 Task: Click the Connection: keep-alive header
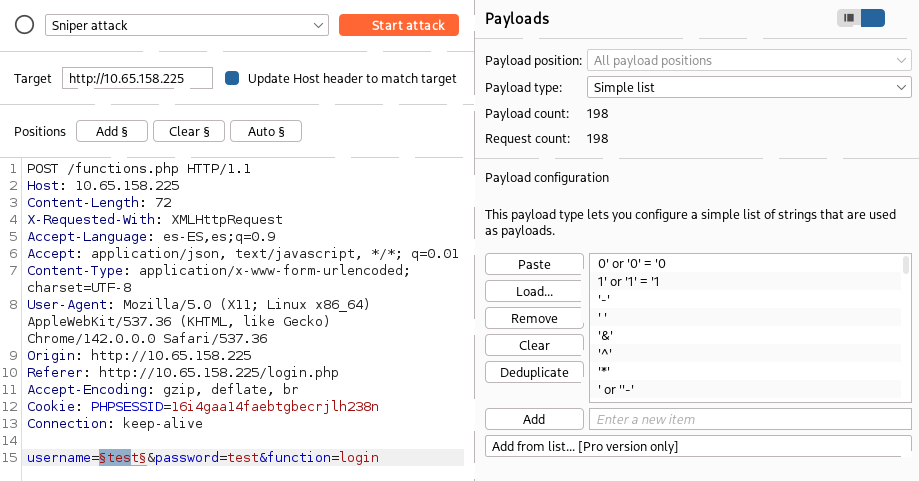coord(115,424)
